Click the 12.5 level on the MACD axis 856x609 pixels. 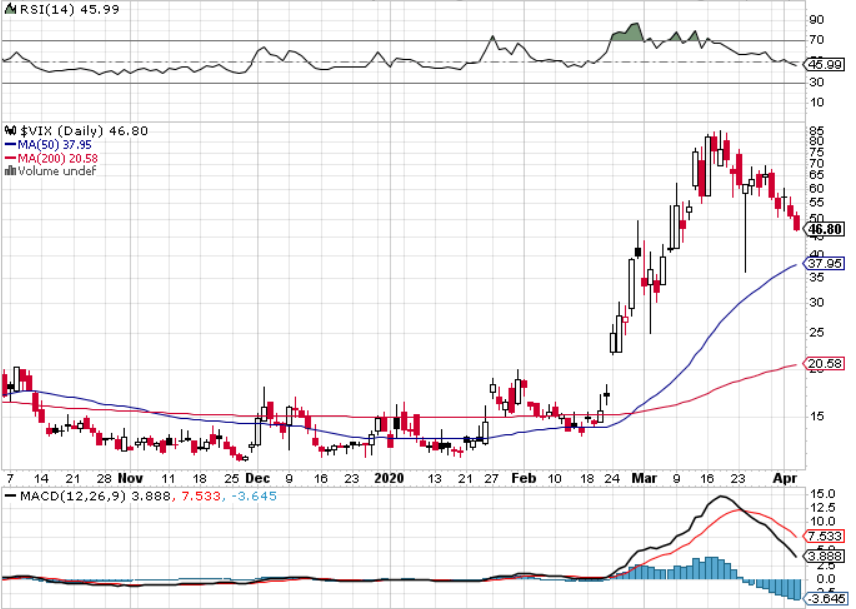[x=824, y=508]
